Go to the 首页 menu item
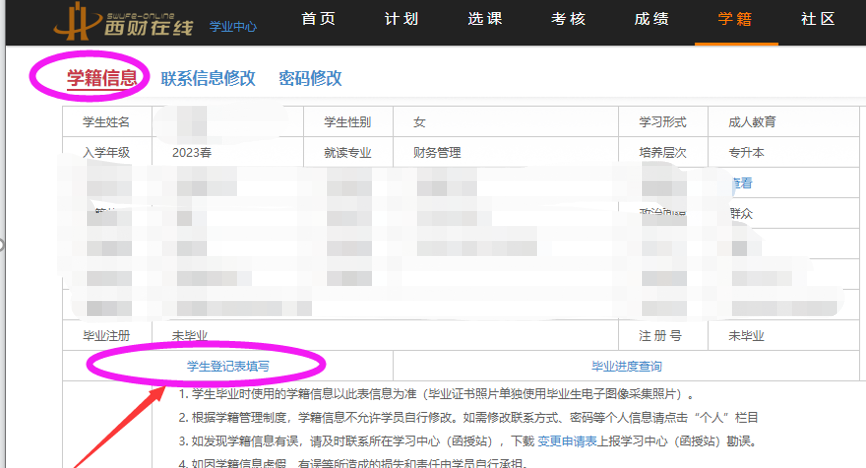The image size is (866, 468). (x=317, y=20)
